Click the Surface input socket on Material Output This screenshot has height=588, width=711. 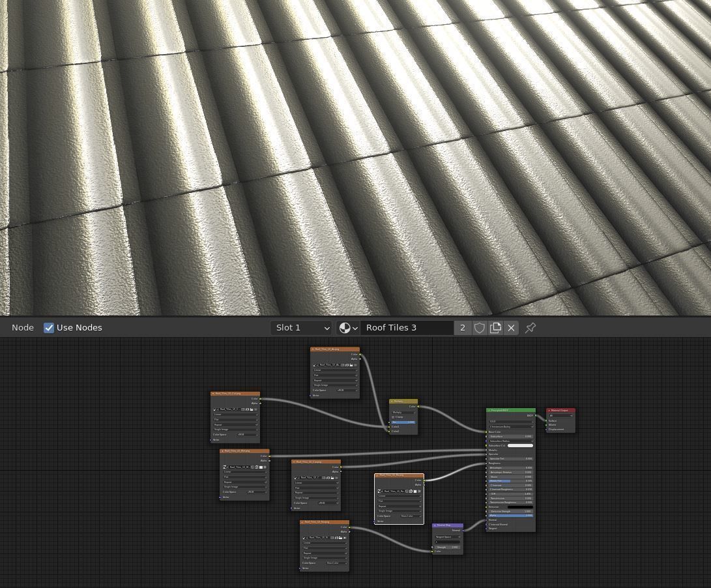(546, 420)
